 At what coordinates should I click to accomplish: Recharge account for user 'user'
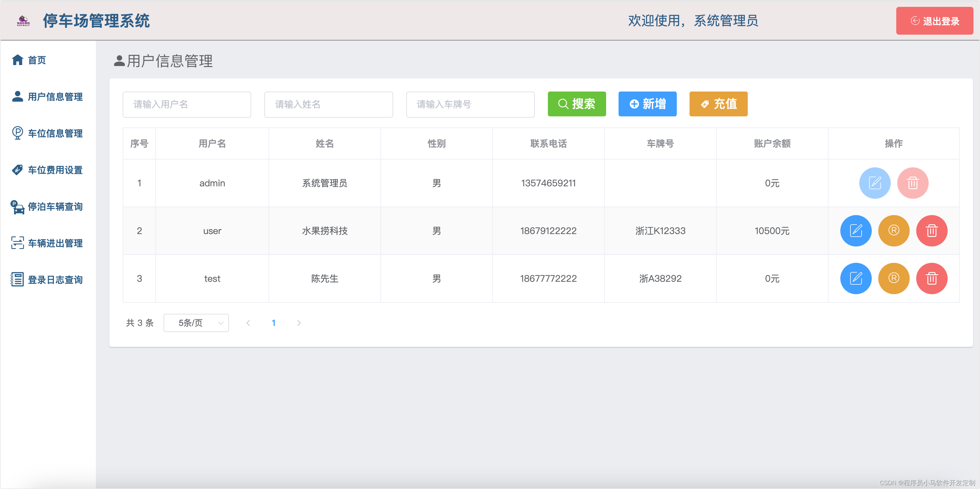[x=894, y=230]
